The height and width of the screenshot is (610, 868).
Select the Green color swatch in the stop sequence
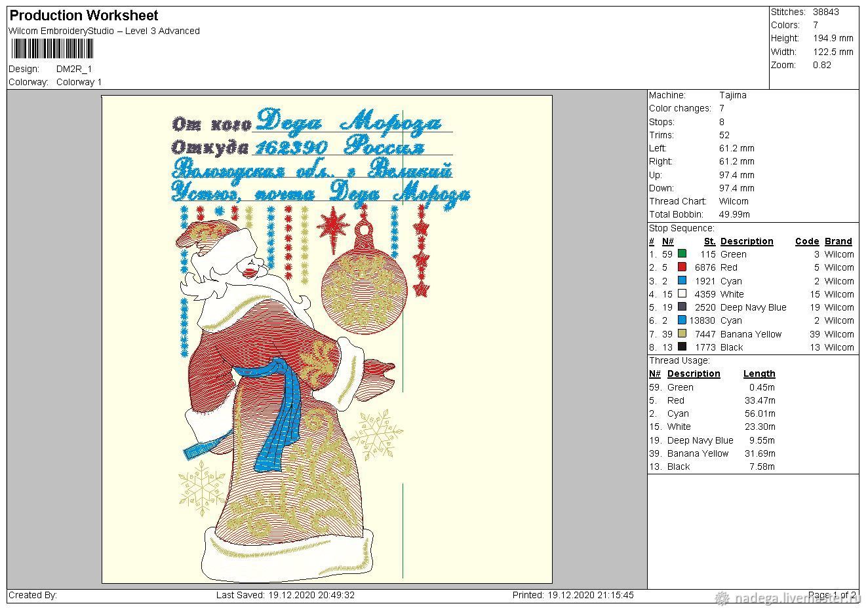click(x=682, y=254)
